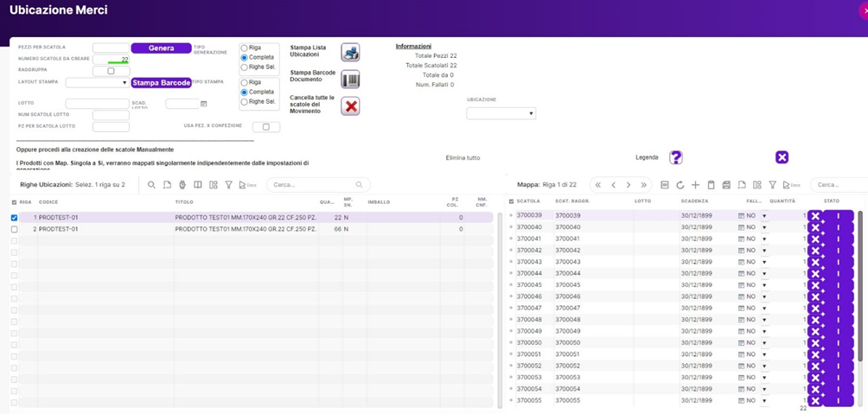This screenshot has width=868, height=414.
Task: Open Fallato dropdown for scatola 3700054
Action: tap(764, 390)
